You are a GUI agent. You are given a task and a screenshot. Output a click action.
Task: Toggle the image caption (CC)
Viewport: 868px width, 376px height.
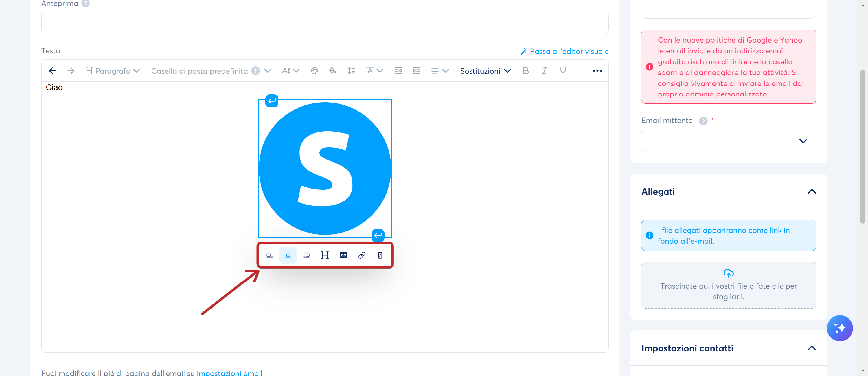point(343,255)
